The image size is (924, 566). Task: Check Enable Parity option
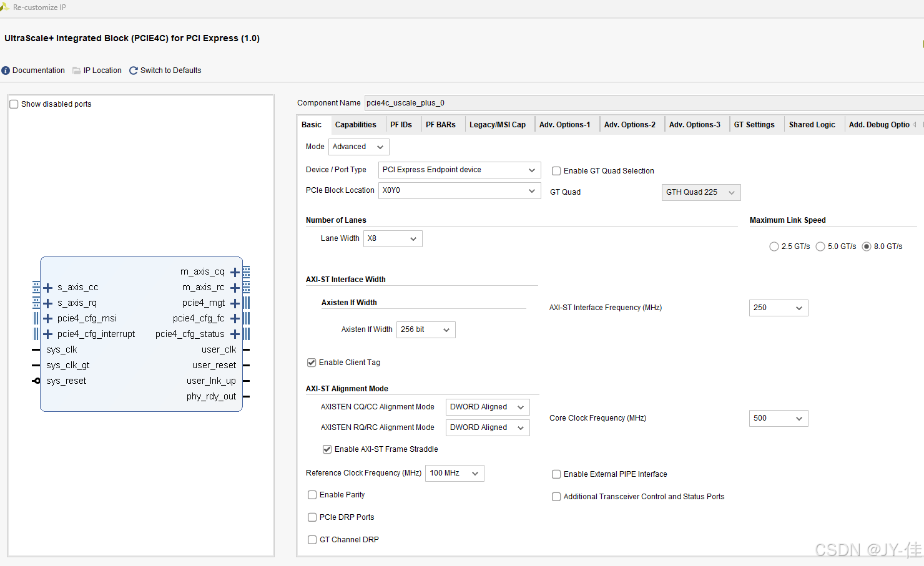pyautogui.click(x=312, y=495)
